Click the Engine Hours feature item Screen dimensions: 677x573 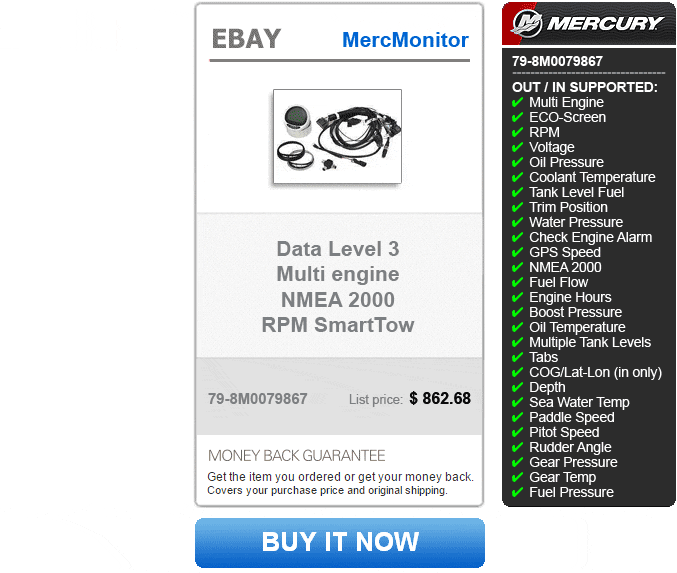(x=570, y=297)
